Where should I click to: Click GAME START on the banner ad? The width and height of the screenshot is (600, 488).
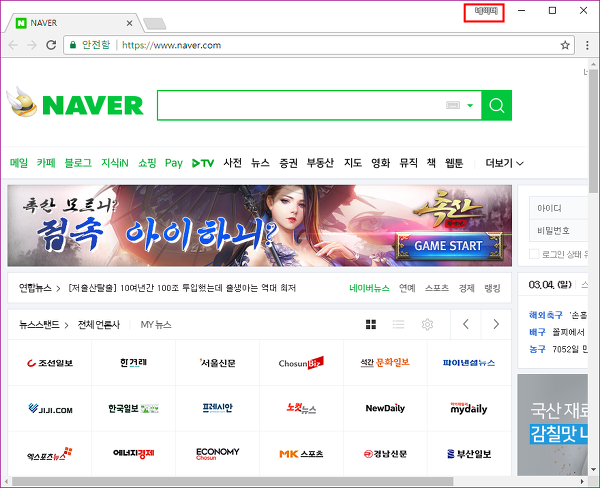(448, 246)
